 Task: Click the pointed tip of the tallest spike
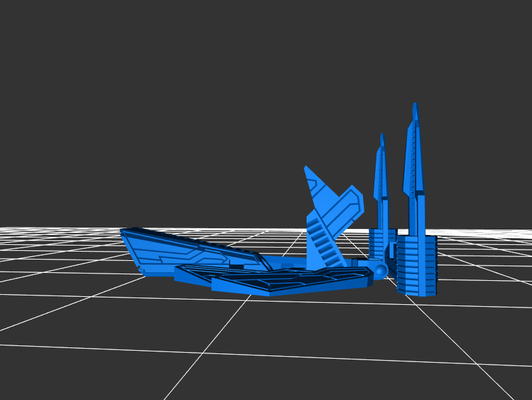click(x=415, y=106)
